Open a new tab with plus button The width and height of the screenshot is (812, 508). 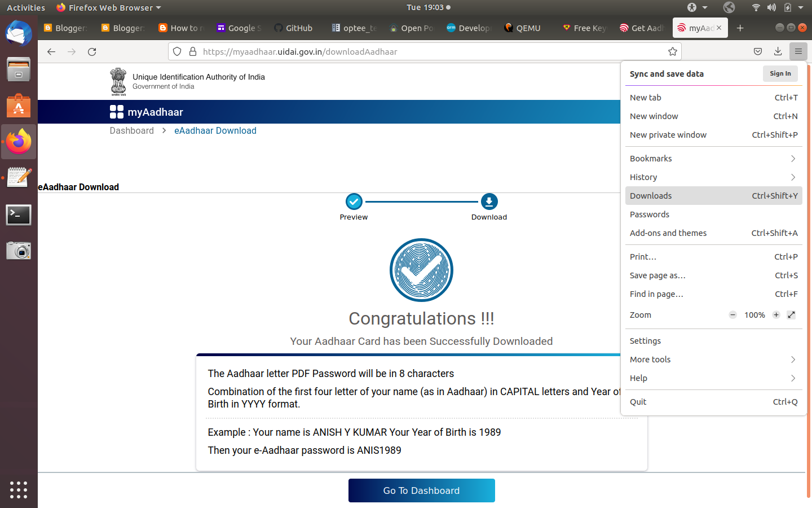click(x=740, y=28)
